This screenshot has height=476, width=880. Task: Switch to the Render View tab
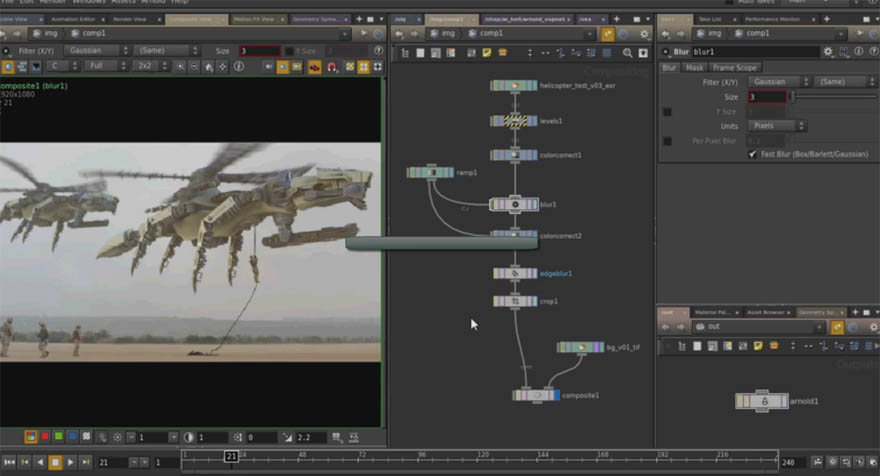point(130,20)
